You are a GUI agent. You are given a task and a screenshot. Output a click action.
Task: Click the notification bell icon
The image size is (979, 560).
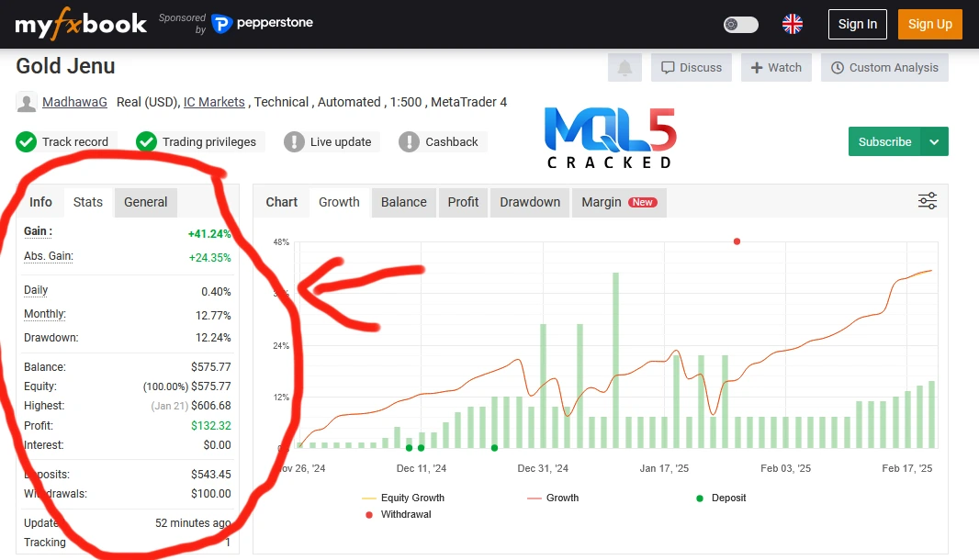[x=625, y=67]
